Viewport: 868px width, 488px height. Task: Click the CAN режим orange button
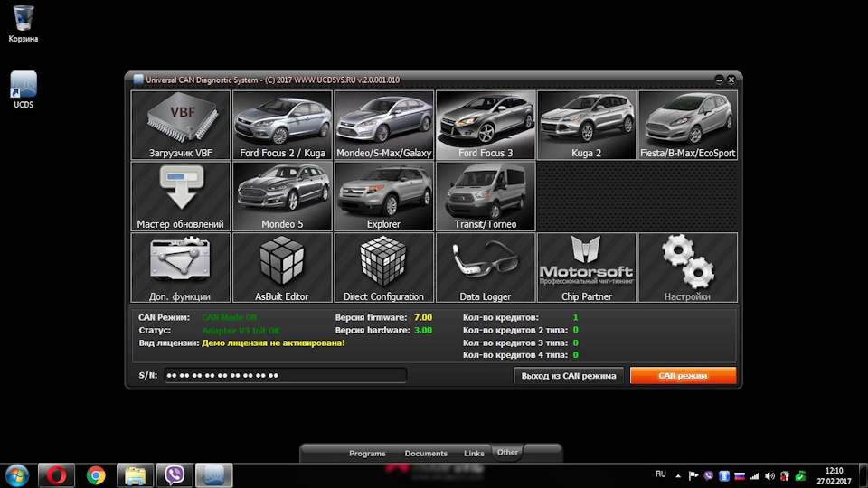[684, 376]
